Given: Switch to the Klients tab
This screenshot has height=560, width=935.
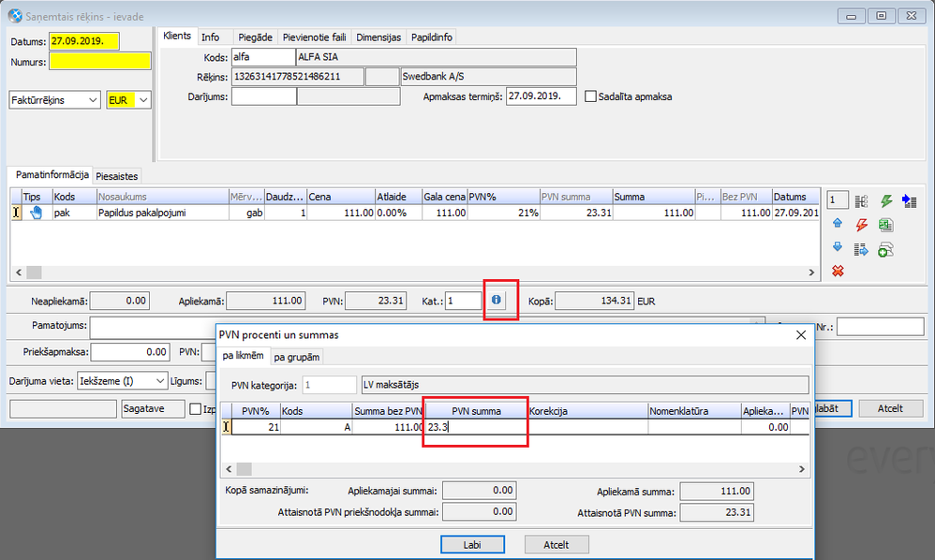Looking at the screenshot, I should 177,36.
